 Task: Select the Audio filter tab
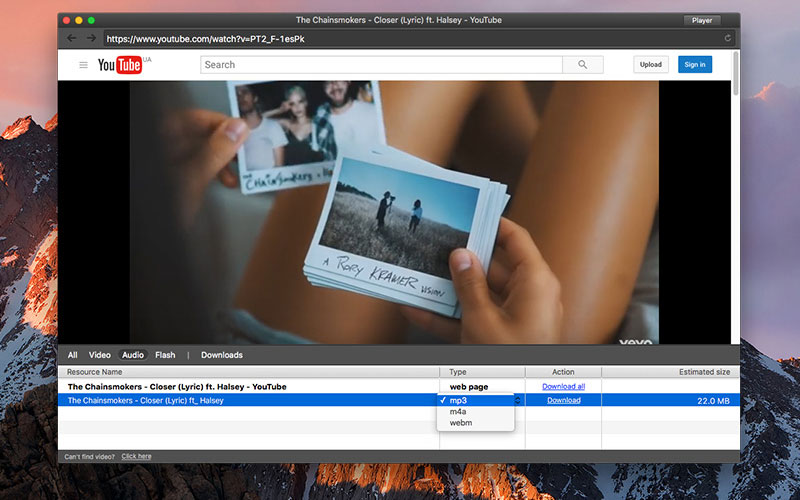pyautogui.click(x=133, y=355)
